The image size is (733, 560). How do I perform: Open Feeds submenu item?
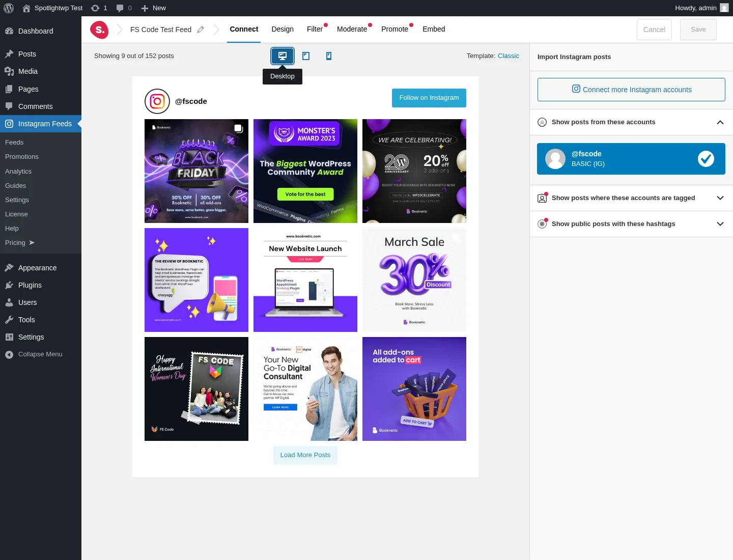coord(14,143)
